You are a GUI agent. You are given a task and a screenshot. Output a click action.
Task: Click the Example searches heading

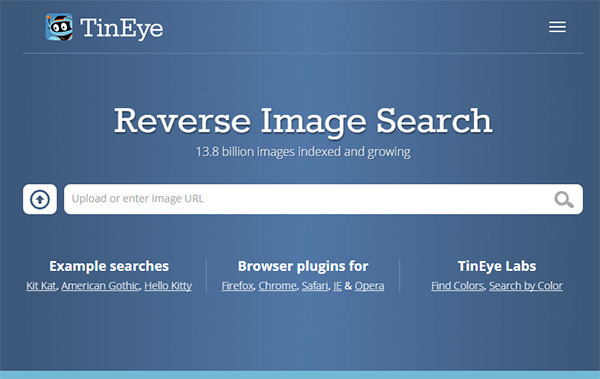(x=109, y=266)
